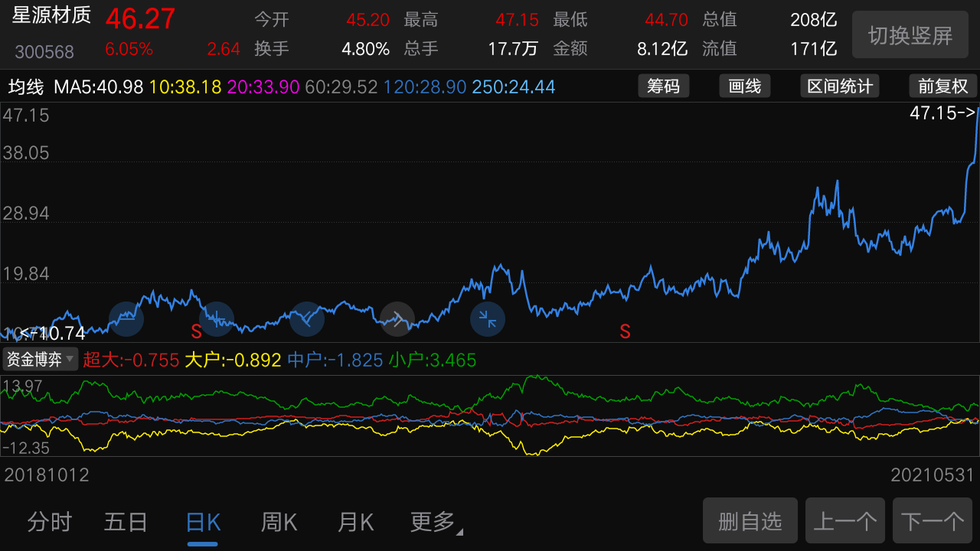Screen dimensions: 980x551
Task: Tap the 19.84 price axis label
Action: pyautogui.click(x=26, y=274)
